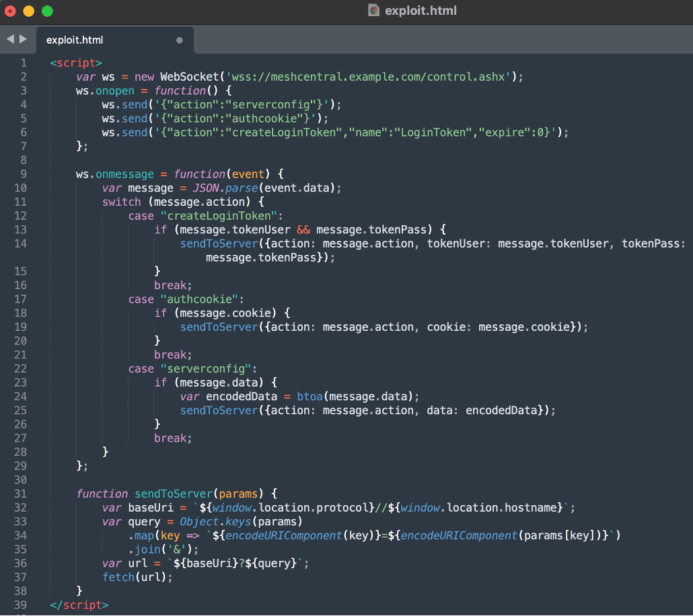Screen dimensions: 693x616
Task: Click the sendToServer call on line 14
Action: pos(219,244)
